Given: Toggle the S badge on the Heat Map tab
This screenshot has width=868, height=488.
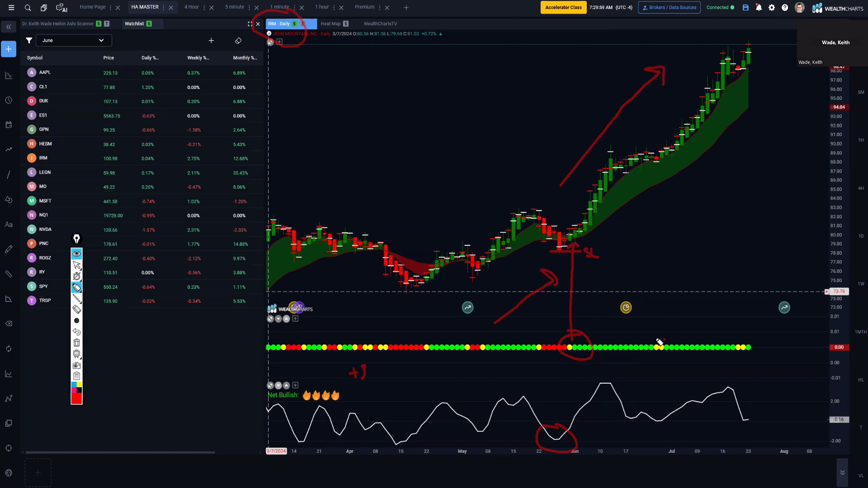Looking at the screenshot, I should (346, 24).
